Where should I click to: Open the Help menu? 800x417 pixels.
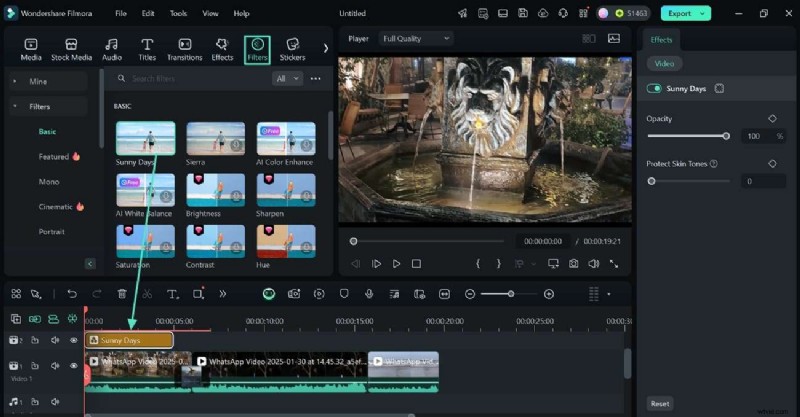(x=241, y=13)
